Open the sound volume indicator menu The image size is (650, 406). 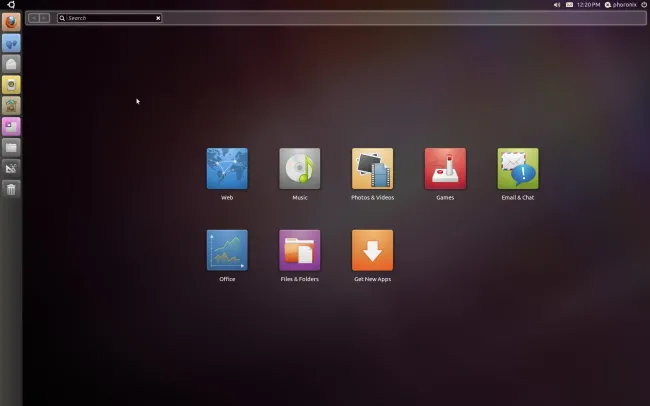pos(557,5)
